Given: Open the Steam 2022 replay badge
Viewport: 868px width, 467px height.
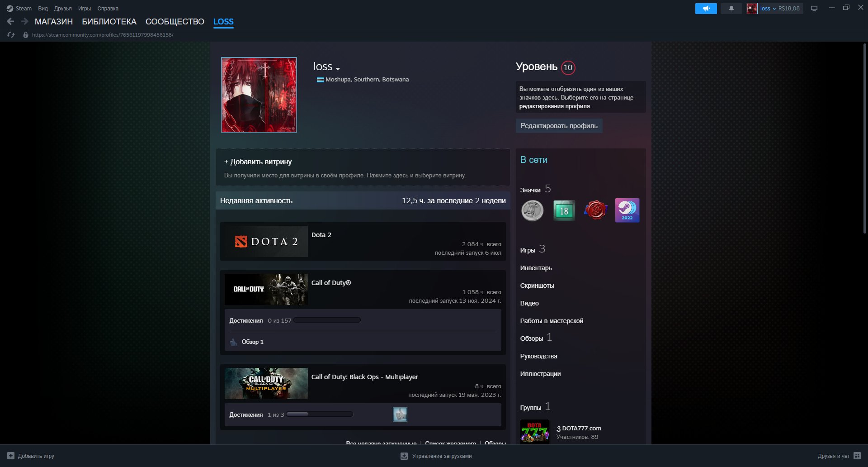Looking at the screenshot, I should click(627, 210).
